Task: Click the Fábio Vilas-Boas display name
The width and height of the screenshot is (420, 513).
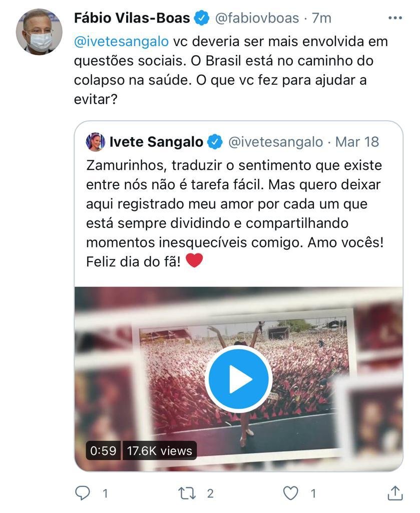Action: (132, 18)
